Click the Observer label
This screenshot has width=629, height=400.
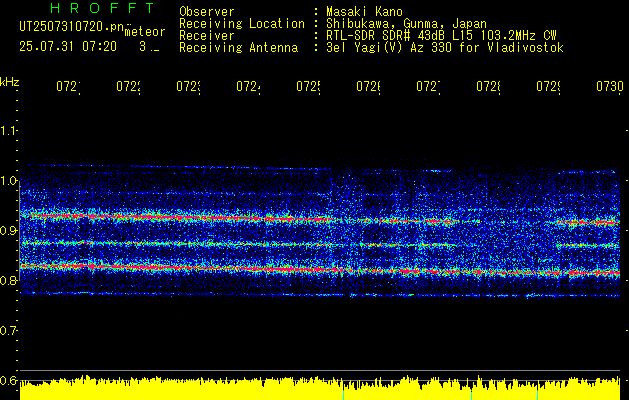[207, 12]
